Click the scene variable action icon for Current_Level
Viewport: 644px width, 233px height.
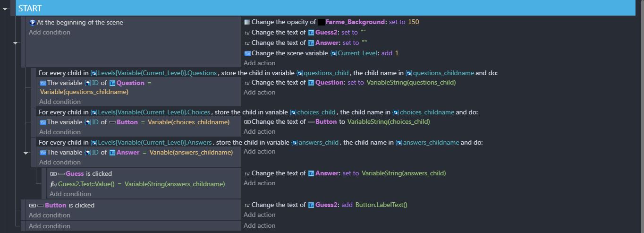click(x=247, y=53)
